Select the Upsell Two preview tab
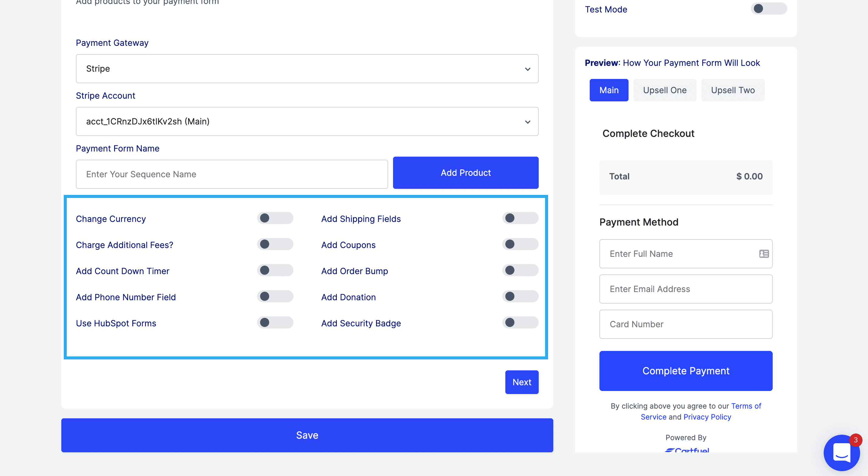 coord(733,90)
